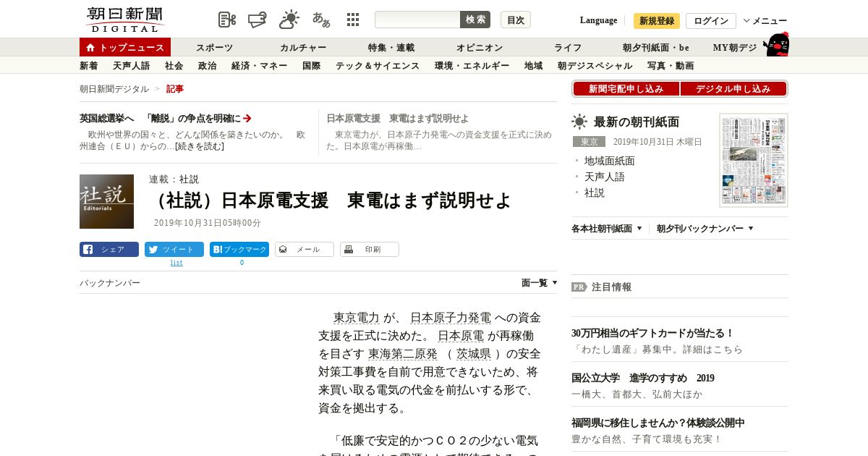
Task: Open 天声人語 link in sidebar list
Action: 605,177
